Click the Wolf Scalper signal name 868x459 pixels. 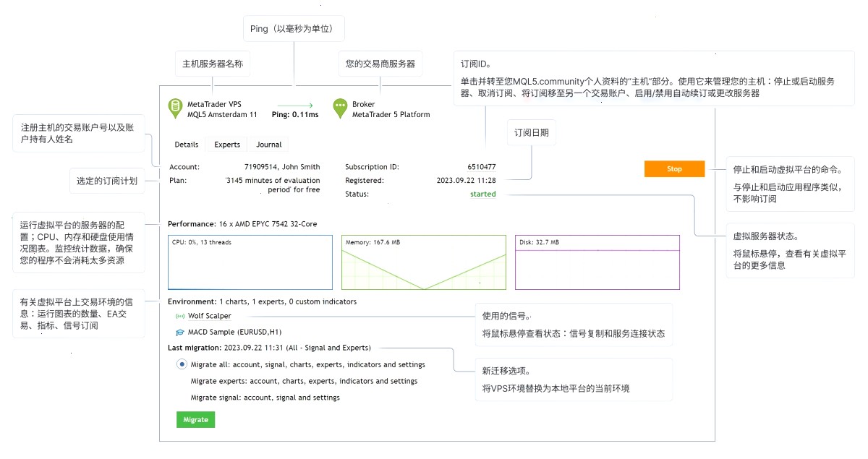pos(210,316)
